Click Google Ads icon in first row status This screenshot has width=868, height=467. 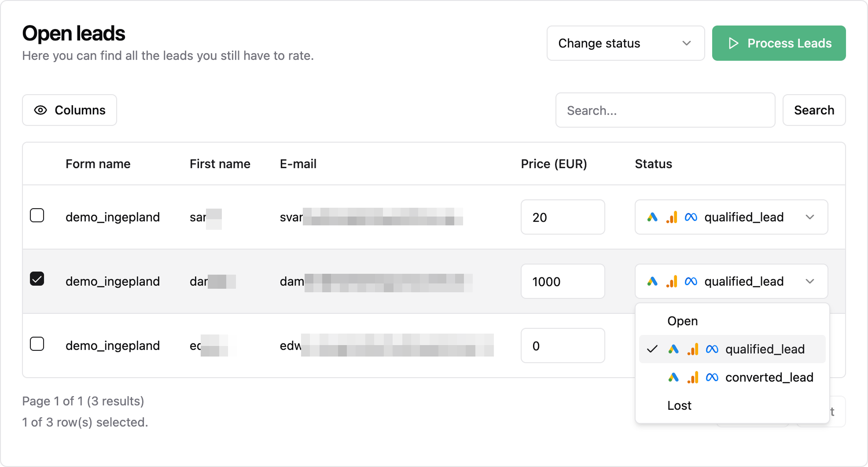pyautogui.click(x=652, y=217)
